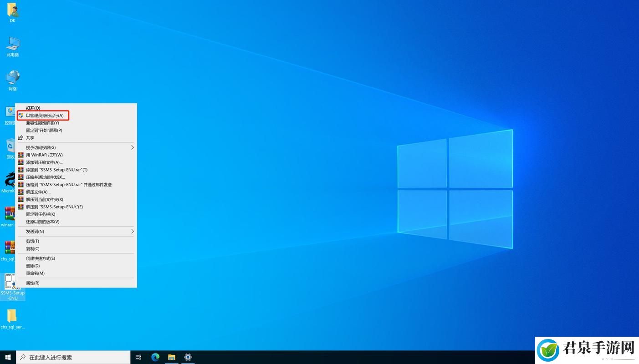Select the 此电脑 desktop icon
Viewport: 639px width, 364px height.
click(12, 47)
